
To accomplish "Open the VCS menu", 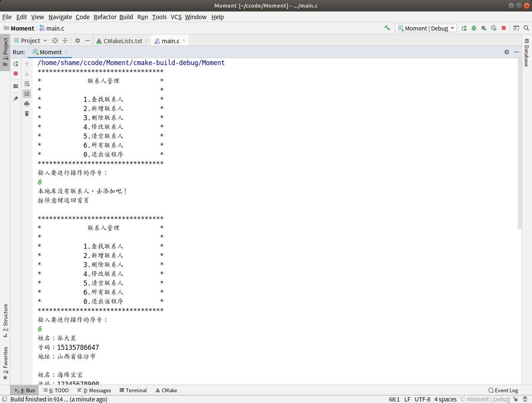I will [x=176, y=17].
